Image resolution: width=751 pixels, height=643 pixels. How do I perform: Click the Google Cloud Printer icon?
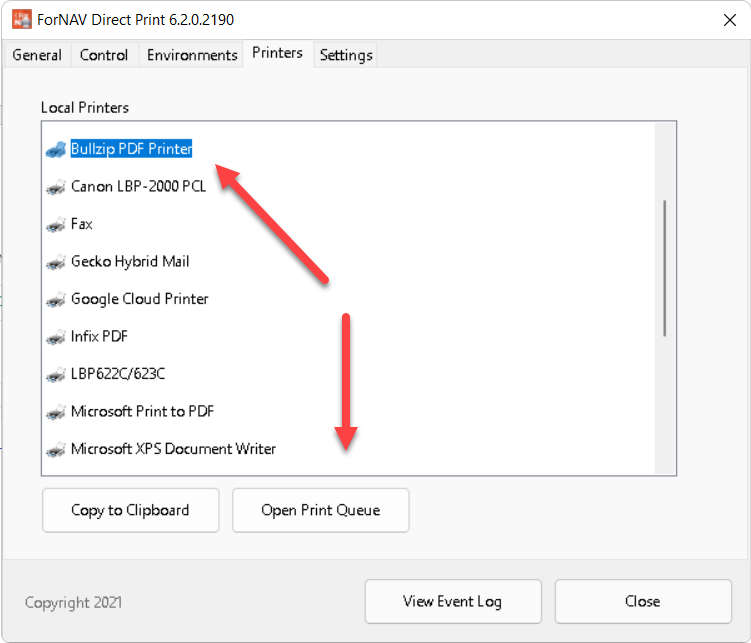(x=56, y=299)
